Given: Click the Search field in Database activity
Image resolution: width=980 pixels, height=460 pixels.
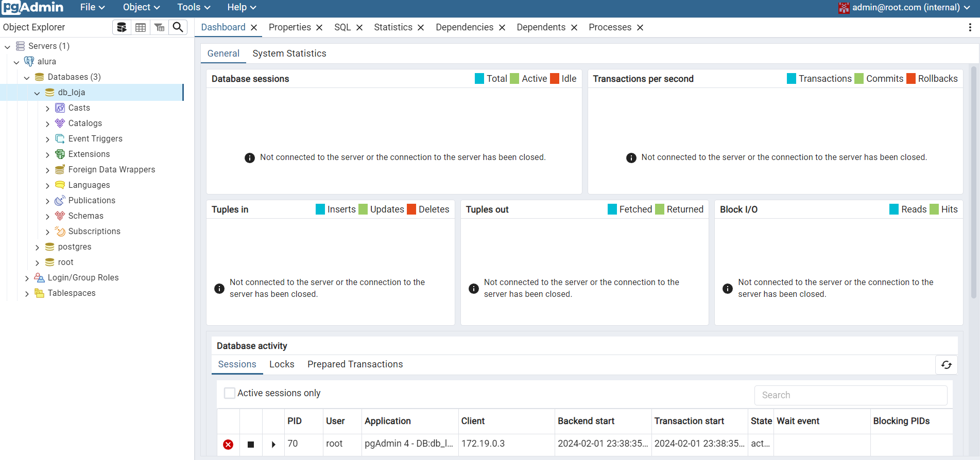Looking at the screenshot, I should (851, 395).
